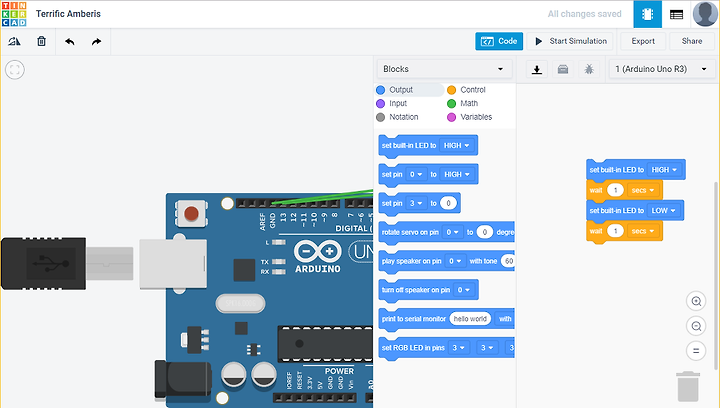The height and width of the screenshot is (408, 720).
Task: Click the workspace vertical scrollbar
Action: pyautogui.click(x=715, y=275)
